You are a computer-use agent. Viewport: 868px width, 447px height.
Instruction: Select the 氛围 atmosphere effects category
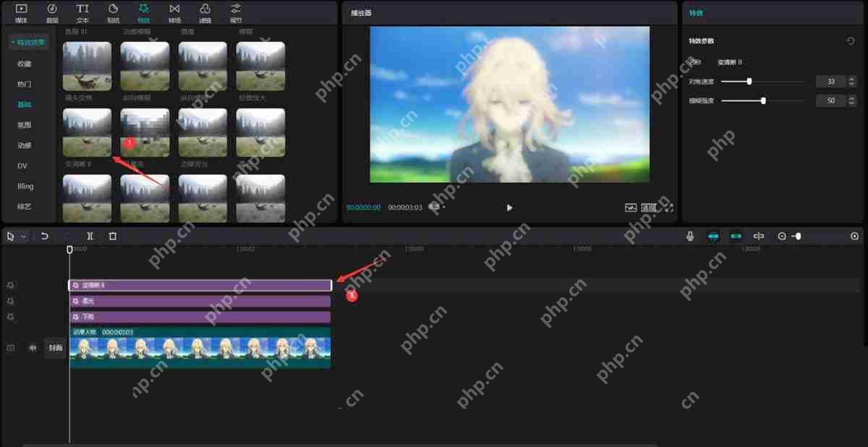coord(25,125)
